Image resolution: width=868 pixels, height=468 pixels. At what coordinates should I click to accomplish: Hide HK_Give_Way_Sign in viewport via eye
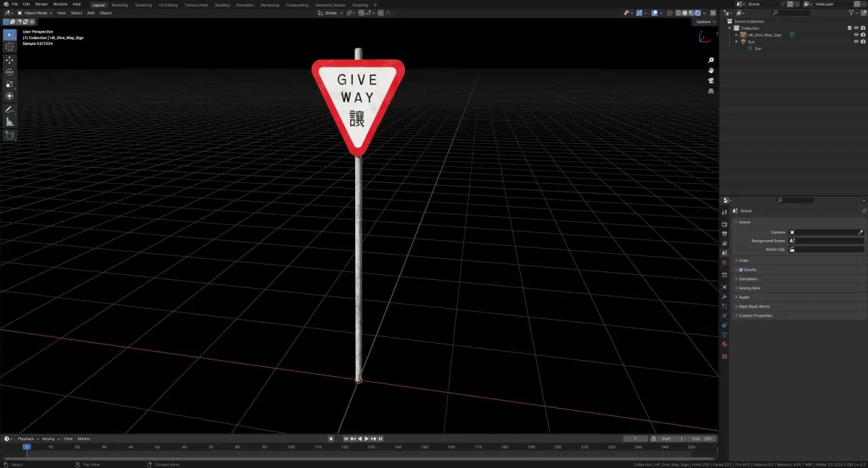tap(856, 35)
